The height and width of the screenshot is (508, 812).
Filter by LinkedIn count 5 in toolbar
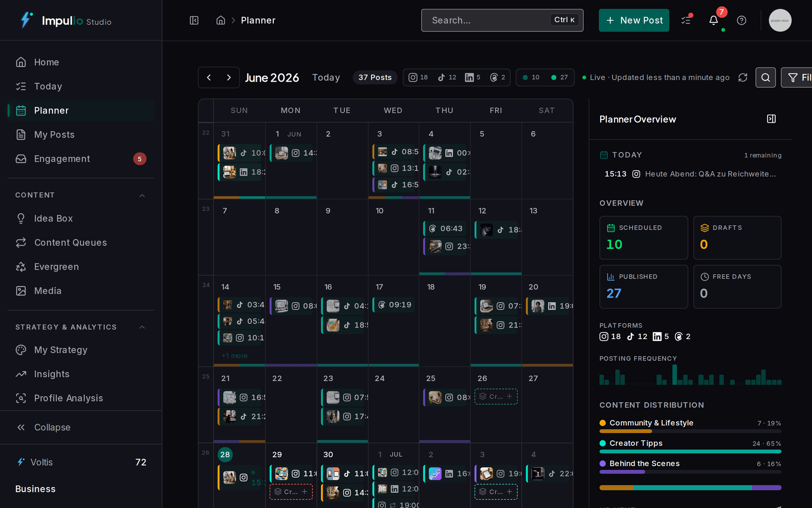[473, 77]
